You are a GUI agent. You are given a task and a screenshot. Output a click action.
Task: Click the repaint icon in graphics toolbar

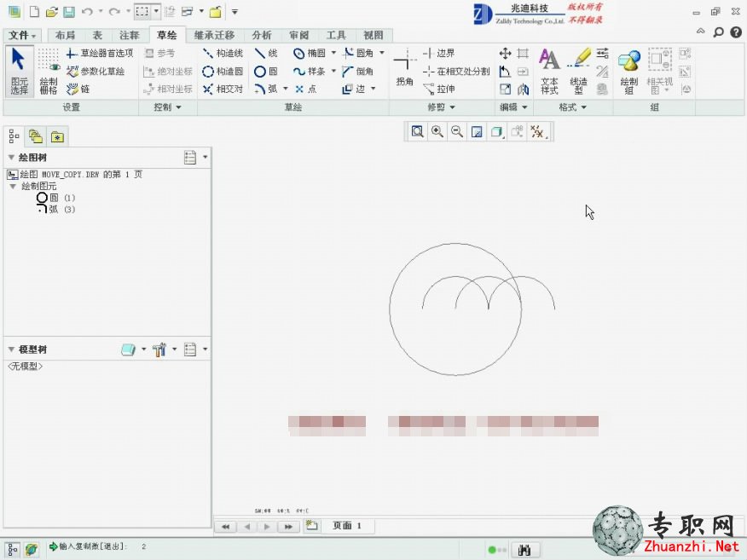click(477, 131)
